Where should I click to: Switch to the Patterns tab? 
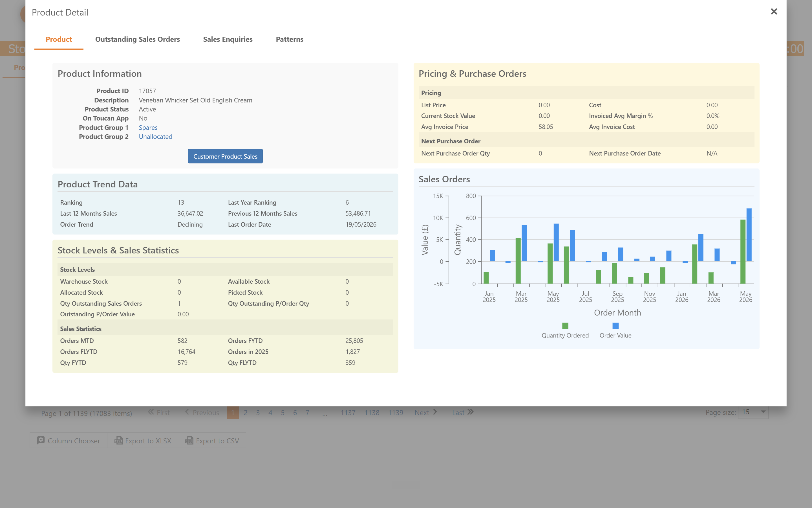pos(290,39)
